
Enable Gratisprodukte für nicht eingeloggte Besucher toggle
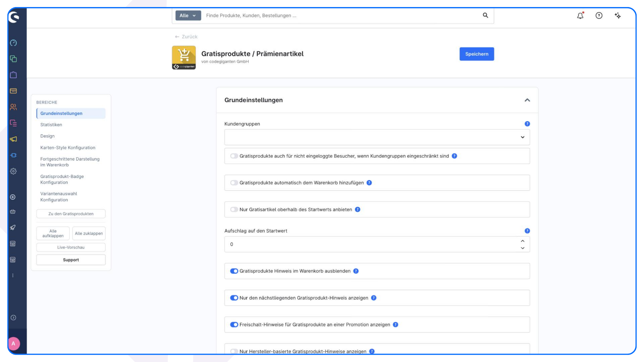pyautogui.click(x=234, y=156)
